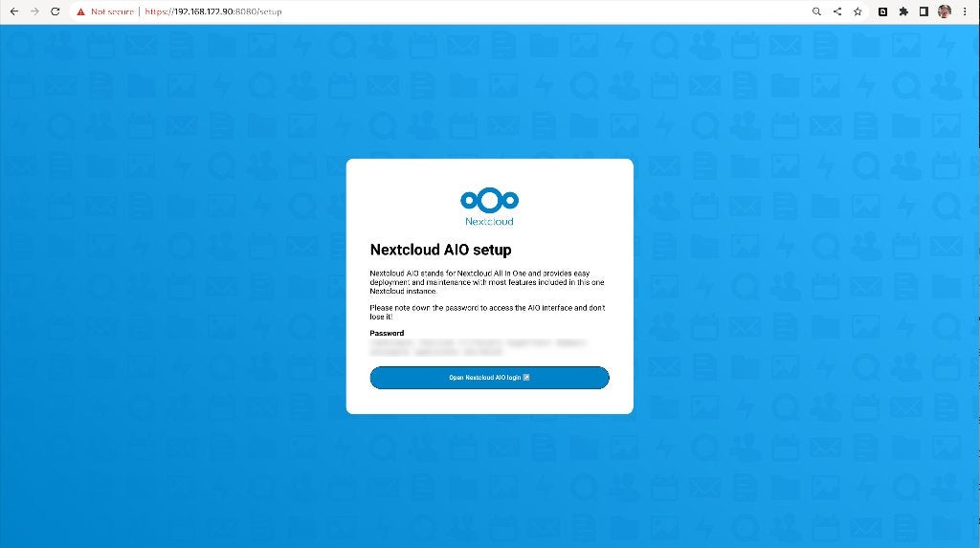Click the 'Nextcloud AIO stands for' description
This screenshot has width=980, height=548.
pos(487,282)
